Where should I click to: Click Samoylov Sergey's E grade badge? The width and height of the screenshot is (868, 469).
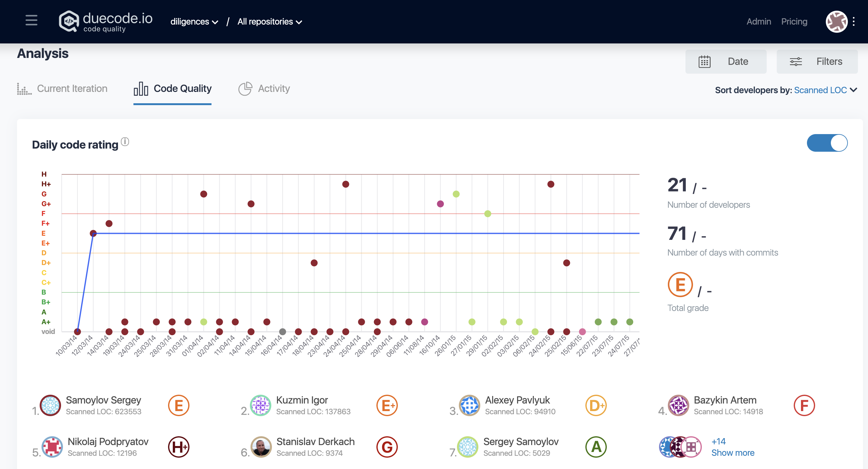pyautogui.click(x=178, y=405)
